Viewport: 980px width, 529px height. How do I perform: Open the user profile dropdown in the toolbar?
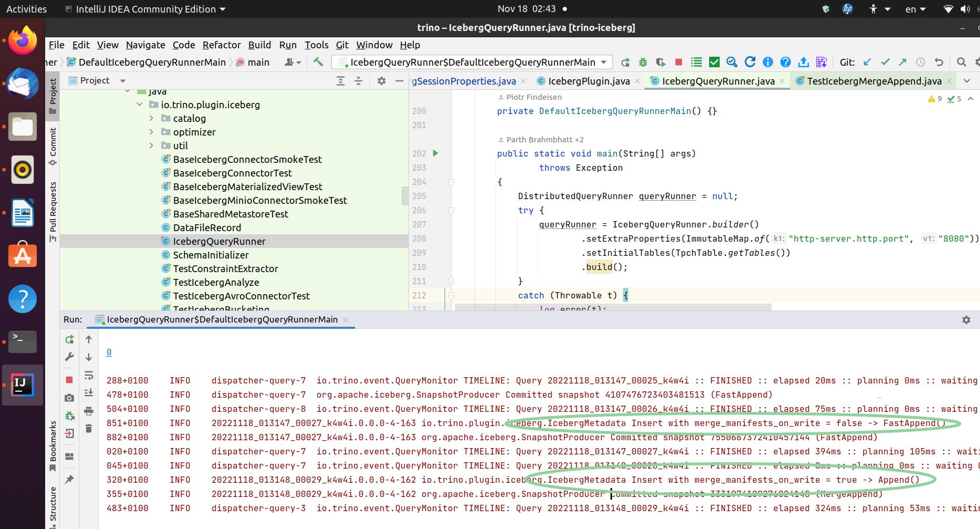(292, 62)
